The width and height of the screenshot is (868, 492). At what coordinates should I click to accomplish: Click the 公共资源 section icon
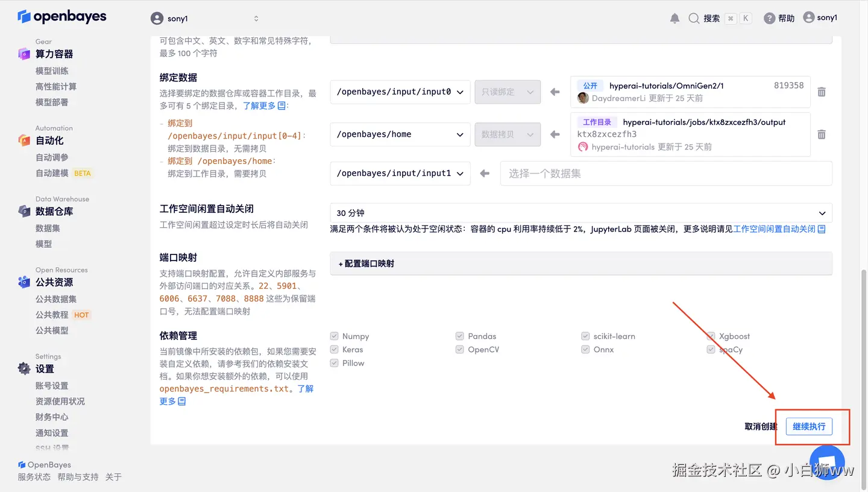[24, 282]
